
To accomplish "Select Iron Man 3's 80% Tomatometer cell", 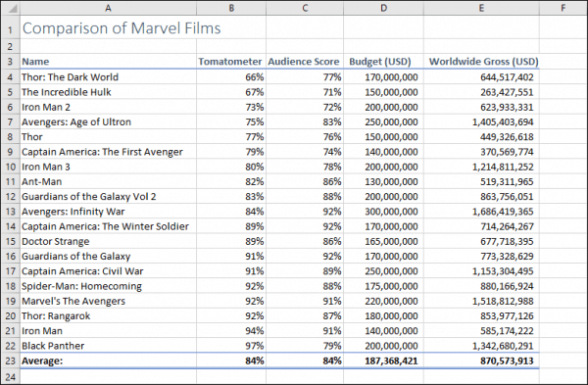I will (231, 167).
